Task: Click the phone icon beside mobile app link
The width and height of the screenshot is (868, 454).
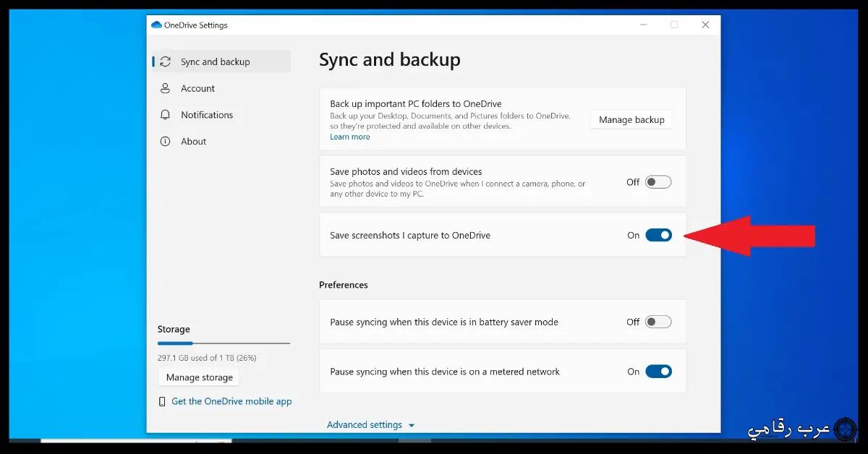Action: pyautogui.click(x=162, y=401)
